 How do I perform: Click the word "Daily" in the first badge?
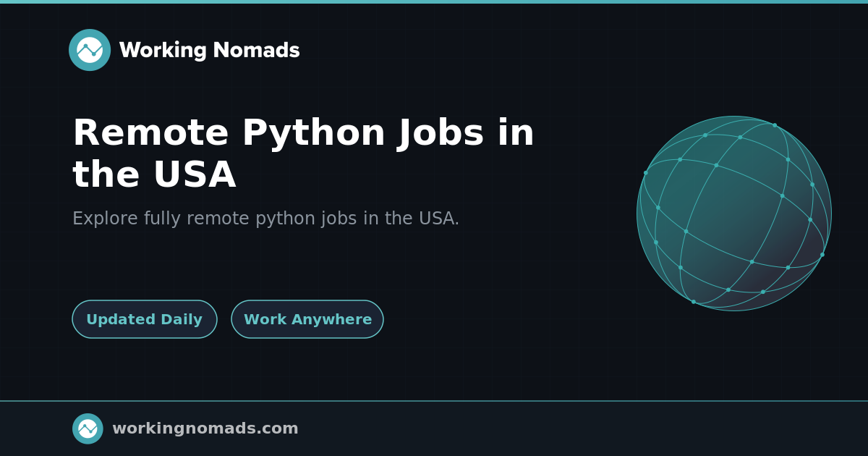[179, 319]
